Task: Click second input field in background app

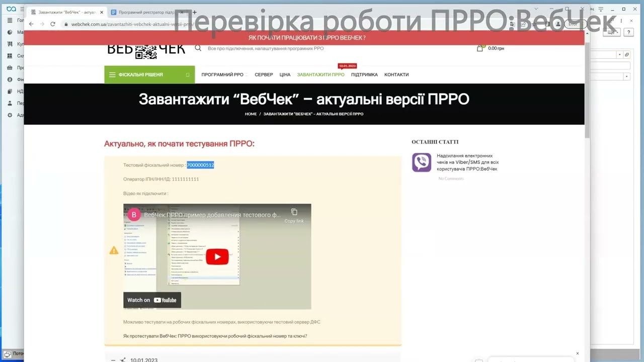Action: coord(610,66)
